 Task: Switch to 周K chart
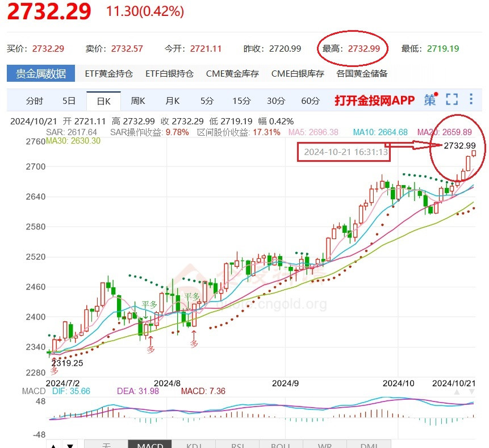138,101
